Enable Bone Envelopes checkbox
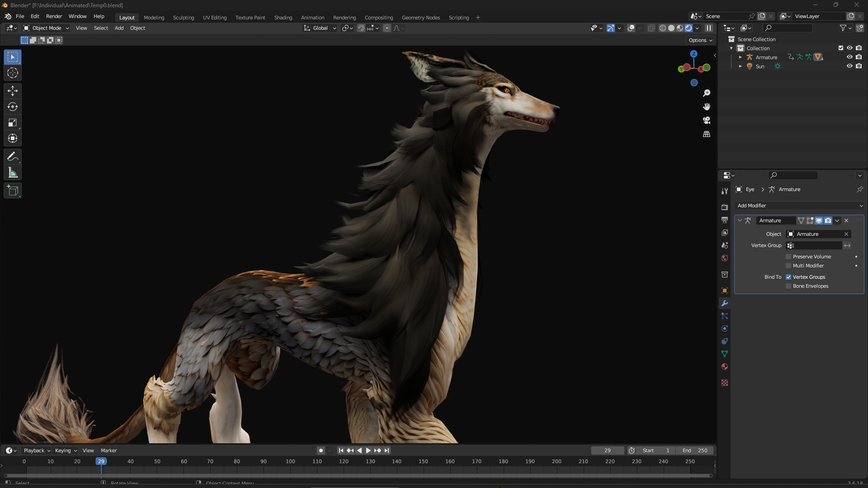The image size is (868, 488). [788, 286]
